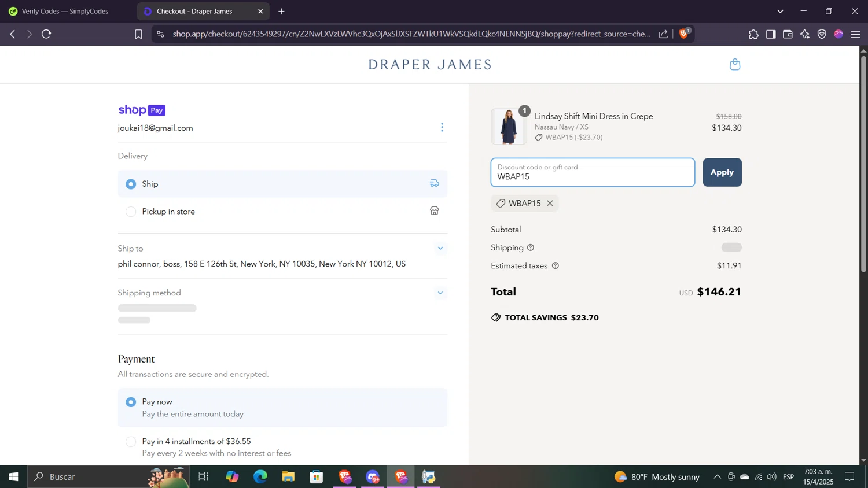Image resolution: width=868 pixels, height=488 pixels.
Task: Click the Shop Pay logo
Action: coord(142,110)
